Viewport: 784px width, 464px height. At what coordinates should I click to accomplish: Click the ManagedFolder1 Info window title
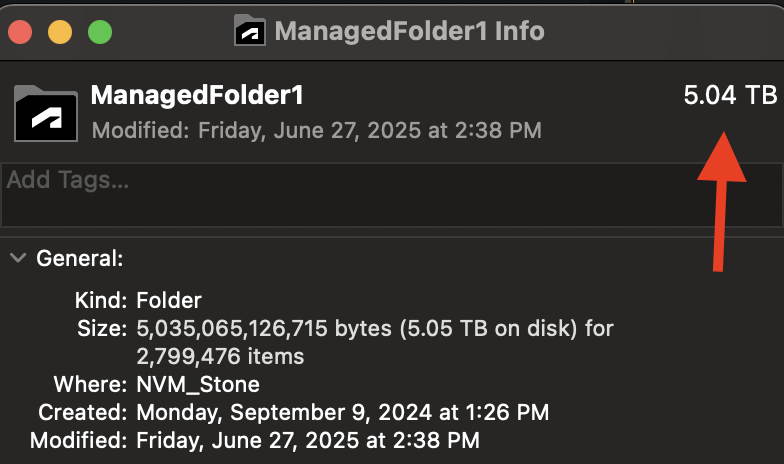click(x=410, y=31)
